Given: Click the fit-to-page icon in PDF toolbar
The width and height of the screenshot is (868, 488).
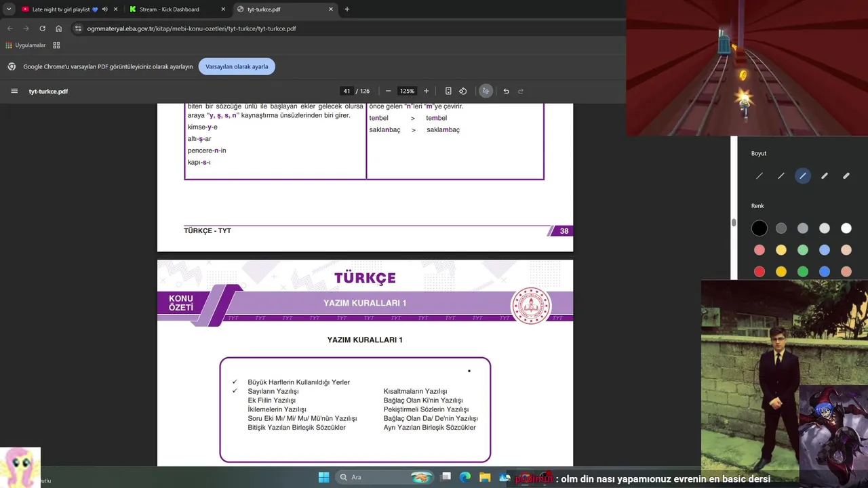Looking at the screenshot, I should (x=448, y=91).
